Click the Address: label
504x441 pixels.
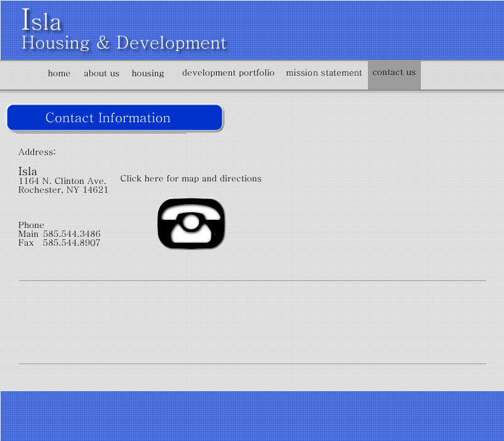click(37, 152)
